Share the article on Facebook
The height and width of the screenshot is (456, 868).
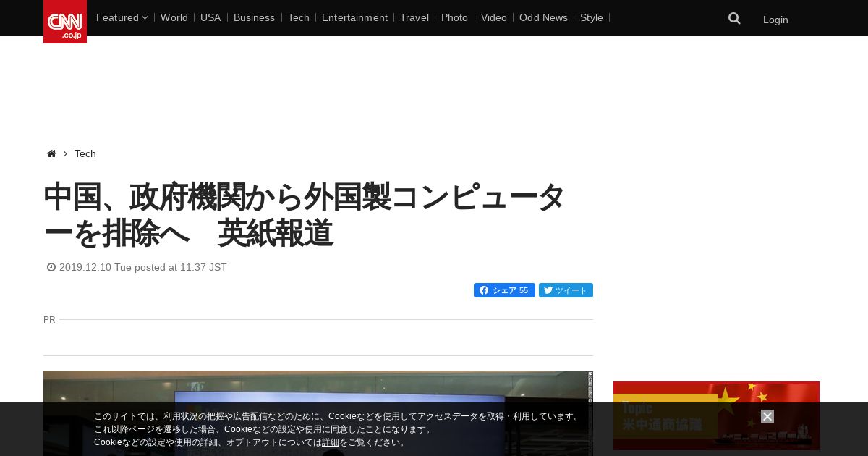click(x=504, y=290)
